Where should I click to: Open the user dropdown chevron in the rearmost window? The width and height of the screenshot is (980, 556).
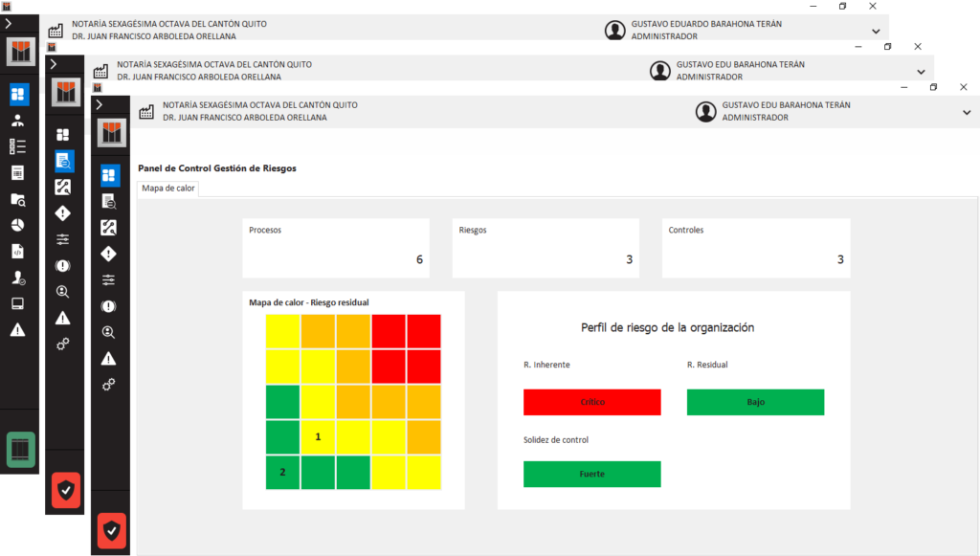coord(876,31)
